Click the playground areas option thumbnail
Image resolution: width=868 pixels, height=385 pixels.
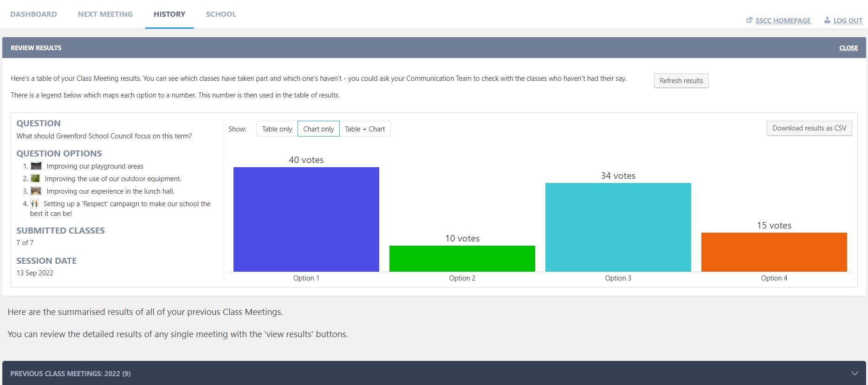(x=36, y=166)
